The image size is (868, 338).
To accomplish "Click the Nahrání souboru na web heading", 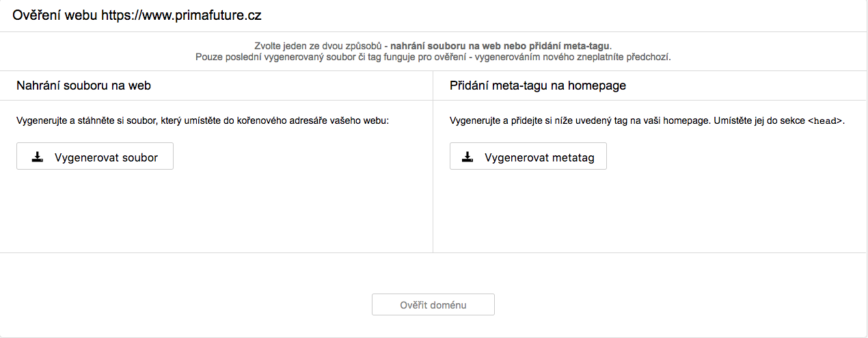I will [83, 86].
